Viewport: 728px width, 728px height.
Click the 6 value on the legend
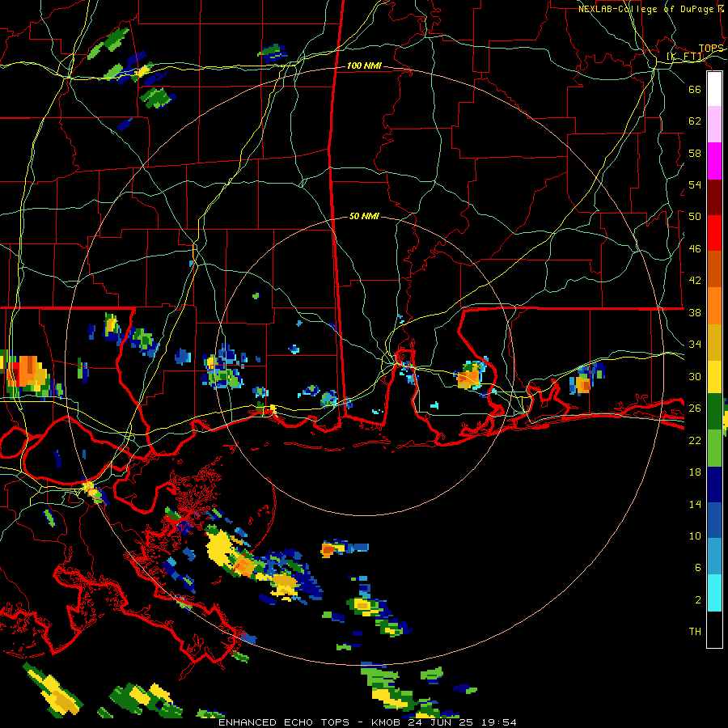pyautogui.click(x=698, y=568)
